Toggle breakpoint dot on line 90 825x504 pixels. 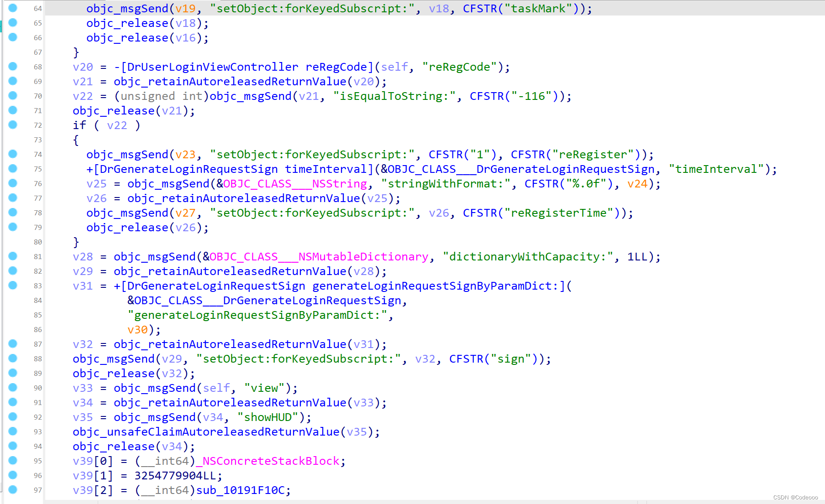pos(13,387)
